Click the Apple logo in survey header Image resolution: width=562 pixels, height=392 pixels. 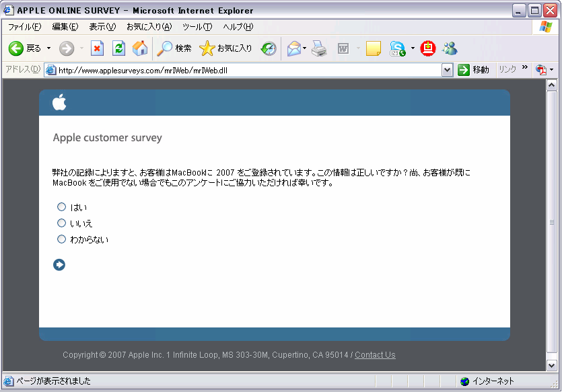59,102
